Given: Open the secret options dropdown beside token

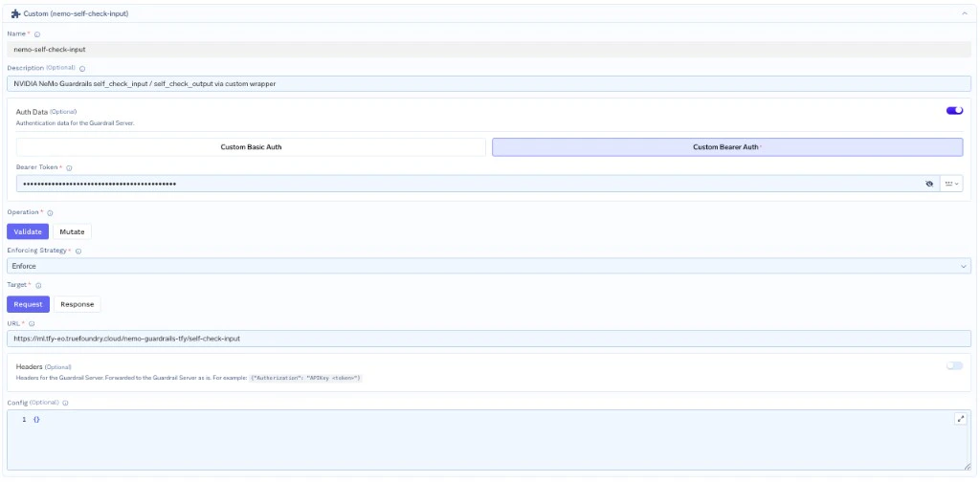Looking at the screenshot, I should coord(952,184).
